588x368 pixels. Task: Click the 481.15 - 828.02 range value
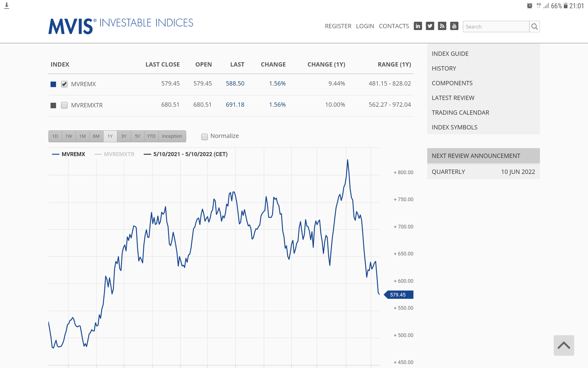tap(390, 83)
